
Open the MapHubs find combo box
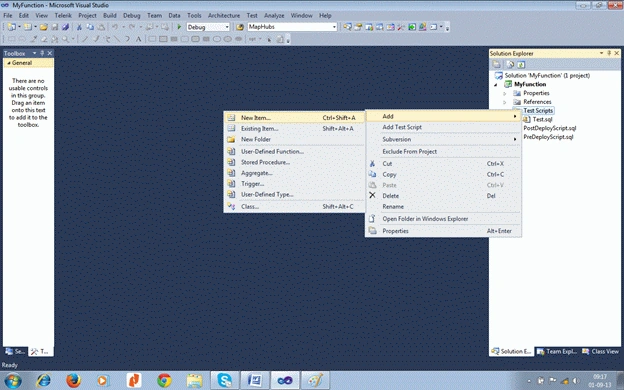[292, 27]
